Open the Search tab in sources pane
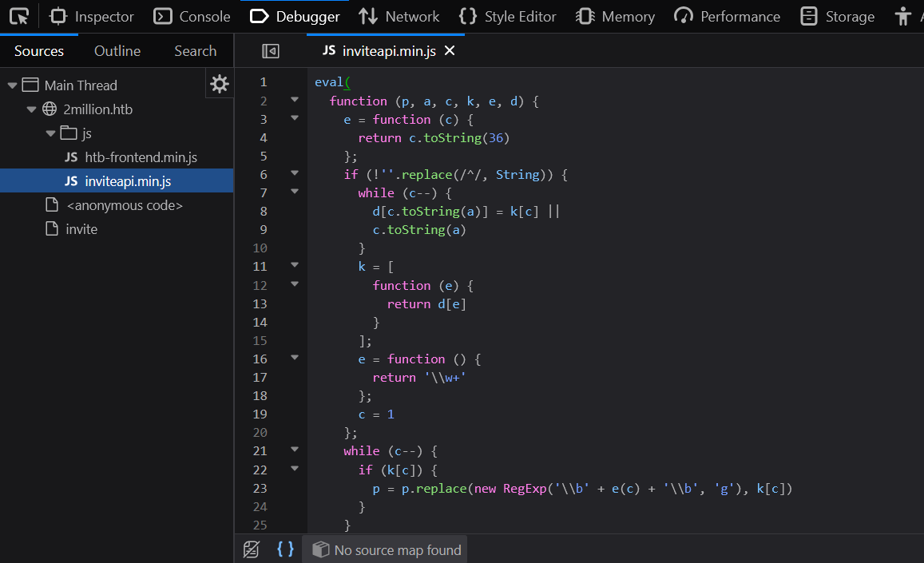The height and width of the screenshot is (563, 924). [x=194, y=50]
